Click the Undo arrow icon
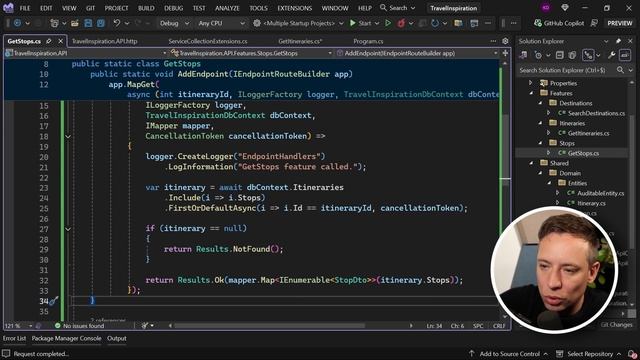The height and width of the screenshot is (360, 640). click(117, 23)
